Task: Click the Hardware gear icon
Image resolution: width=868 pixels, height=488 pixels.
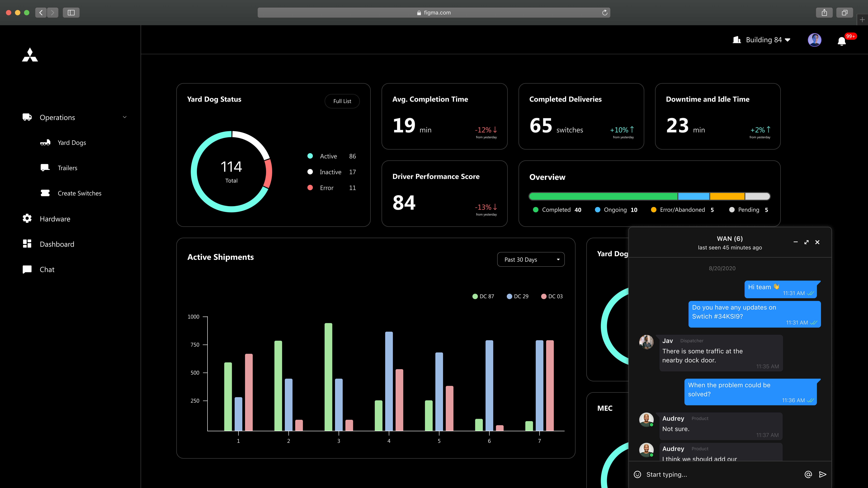Action: click(x=27, y=218)
